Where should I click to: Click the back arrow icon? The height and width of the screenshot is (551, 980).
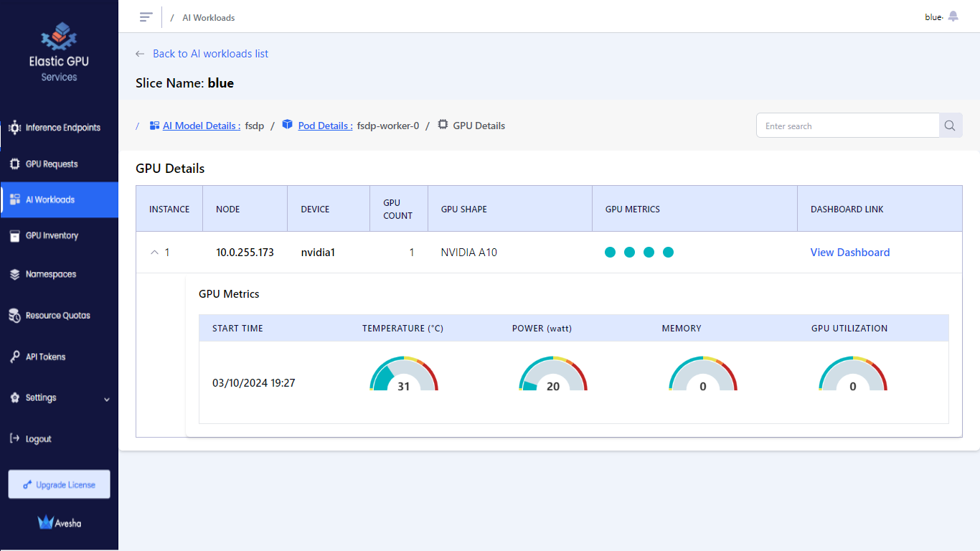[140, 54]
